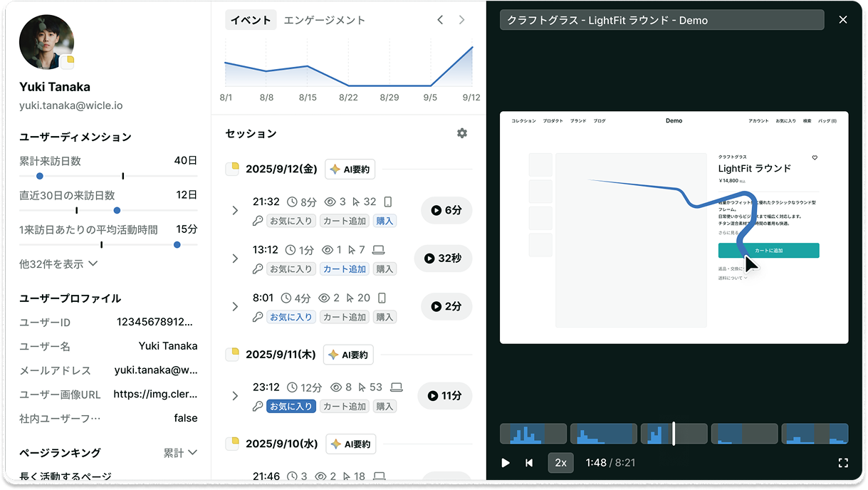Expand 他32件を表示 dimensions list

point(58,264)
